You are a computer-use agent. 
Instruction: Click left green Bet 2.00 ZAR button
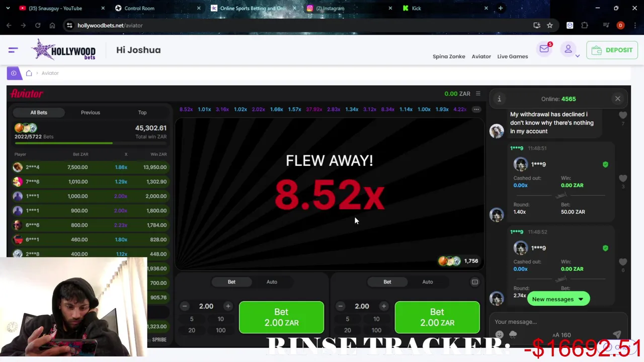281,317
